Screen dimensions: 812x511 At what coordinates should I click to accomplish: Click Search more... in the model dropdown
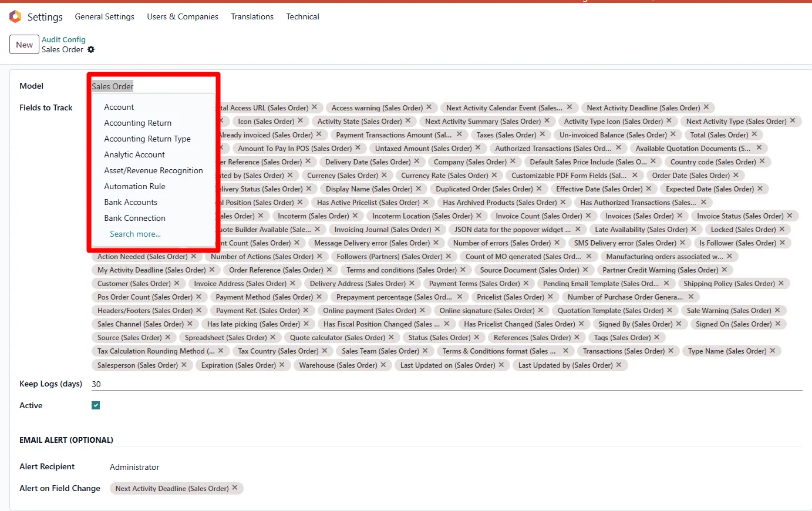(135, 234)
